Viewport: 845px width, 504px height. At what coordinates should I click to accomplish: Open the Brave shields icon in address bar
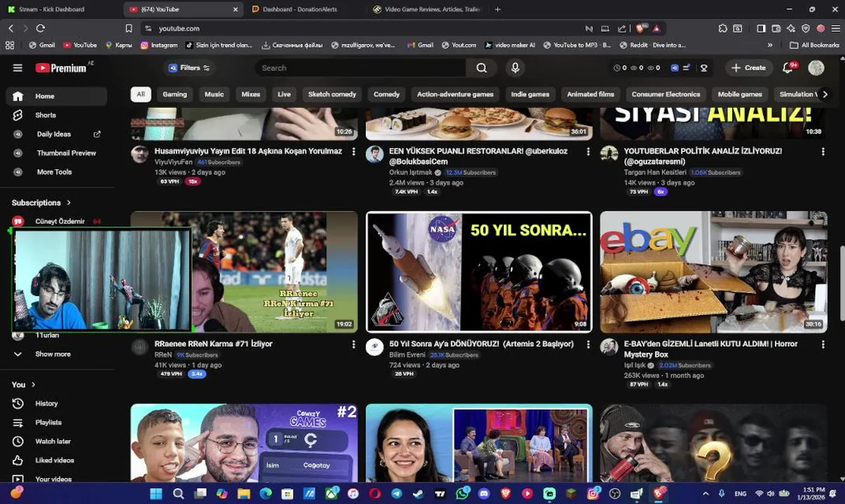640,29
